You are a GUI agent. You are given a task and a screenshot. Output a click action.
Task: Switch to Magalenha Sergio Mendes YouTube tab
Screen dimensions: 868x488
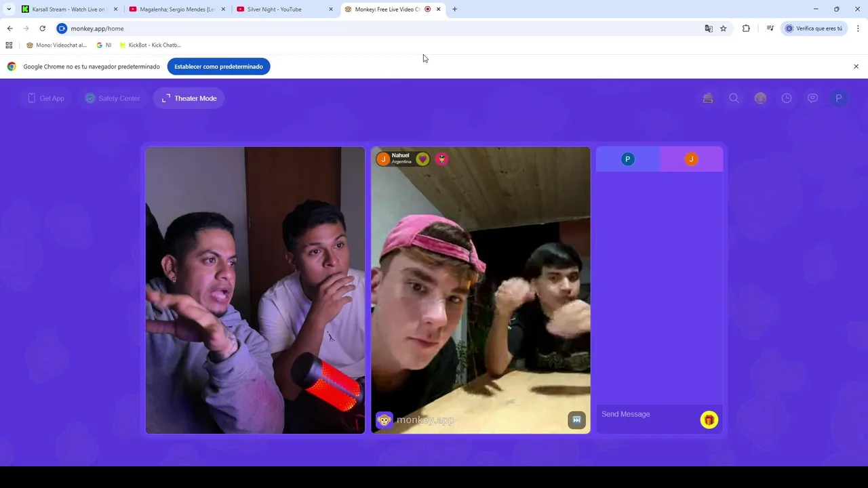click(176, 9)
